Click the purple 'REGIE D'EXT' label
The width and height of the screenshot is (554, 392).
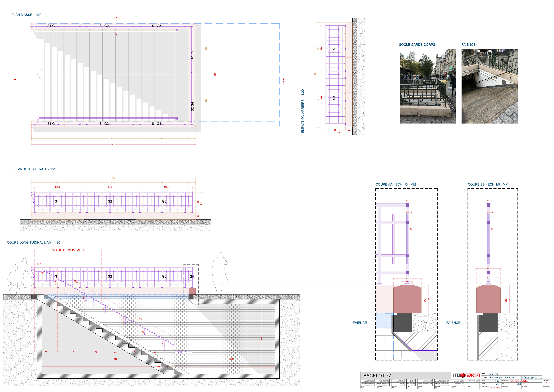point(183,352)
